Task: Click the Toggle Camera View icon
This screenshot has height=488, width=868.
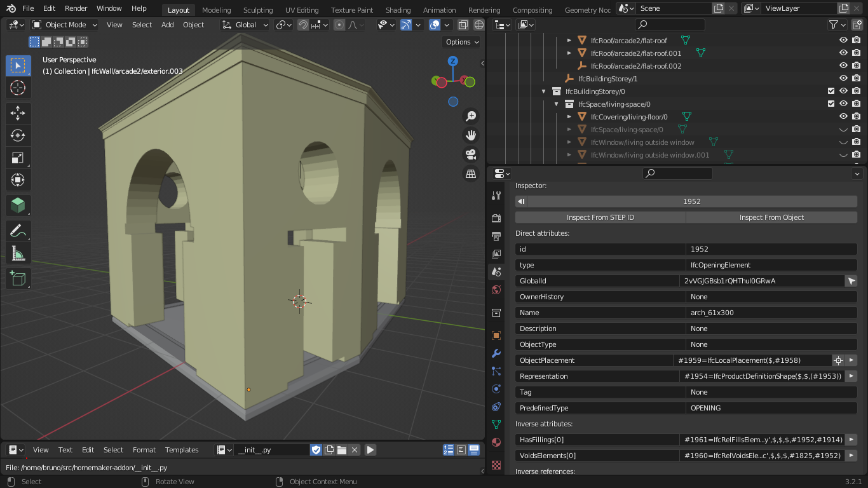Action: coord(471,154)
